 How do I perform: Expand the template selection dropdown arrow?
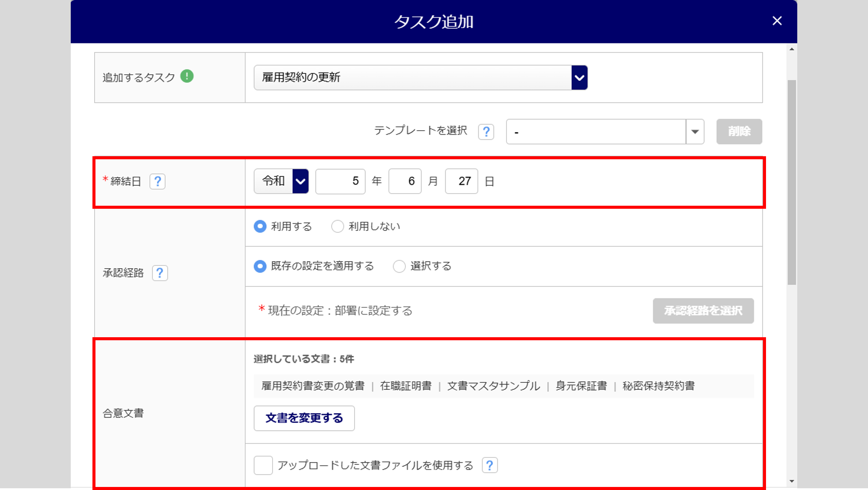pos(695,132)
